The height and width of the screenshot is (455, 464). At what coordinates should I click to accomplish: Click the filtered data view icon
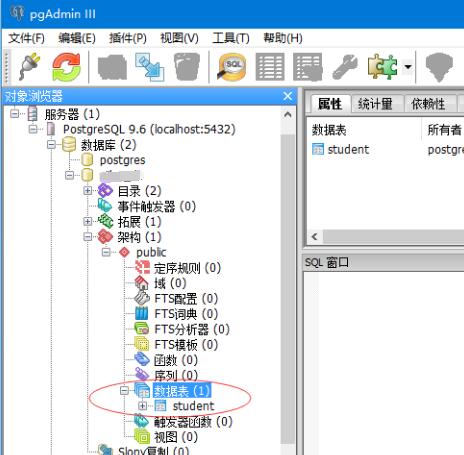point(308,67)
